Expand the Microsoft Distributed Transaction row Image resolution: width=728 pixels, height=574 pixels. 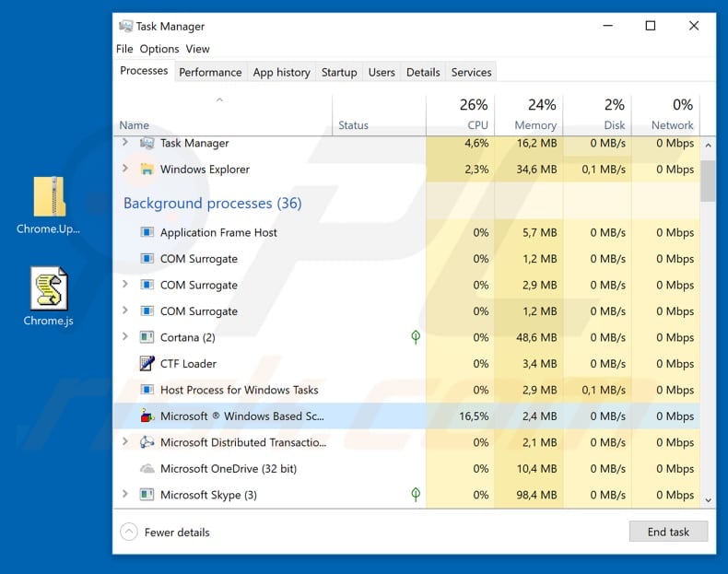pyautogui.click(x=125, y=441)
